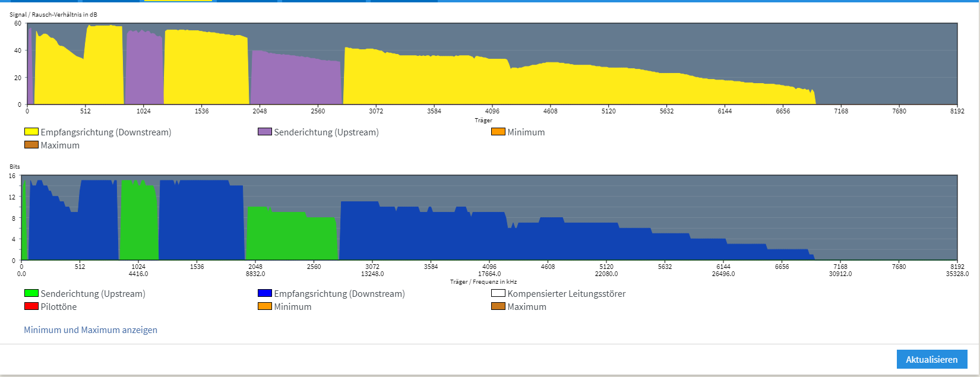Click the 'Pilottöne' legend text

(59, 307)
